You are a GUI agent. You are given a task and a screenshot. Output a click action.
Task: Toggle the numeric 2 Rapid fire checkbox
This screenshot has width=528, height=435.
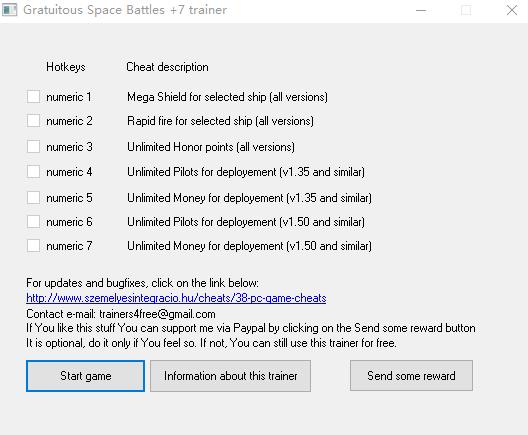pyautogui.click(x=34, y=121)
